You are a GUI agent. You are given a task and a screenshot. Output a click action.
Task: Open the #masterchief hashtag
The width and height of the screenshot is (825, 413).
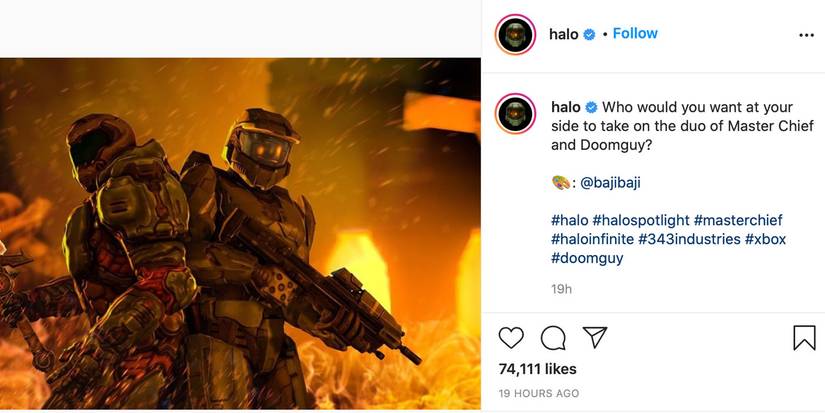tap(738, 220)
